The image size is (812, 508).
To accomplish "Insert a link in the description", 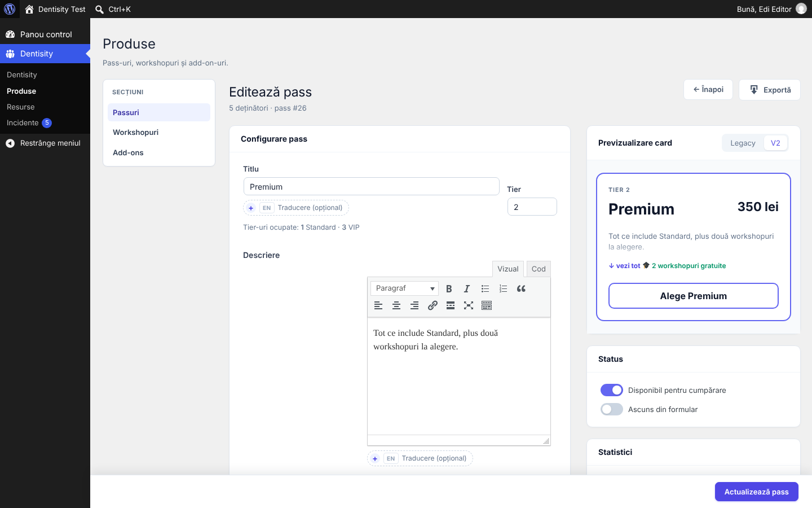I will pos(433,305).
